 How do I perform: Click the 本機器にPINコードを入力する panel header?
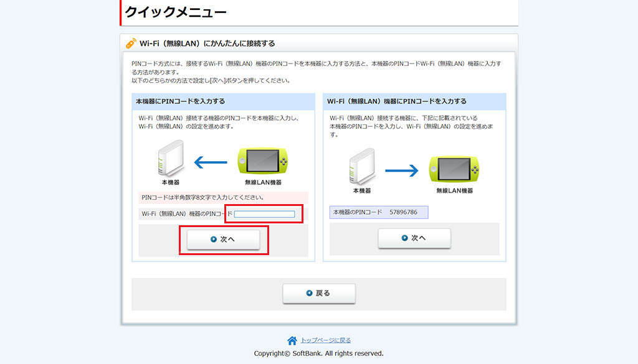180,101
